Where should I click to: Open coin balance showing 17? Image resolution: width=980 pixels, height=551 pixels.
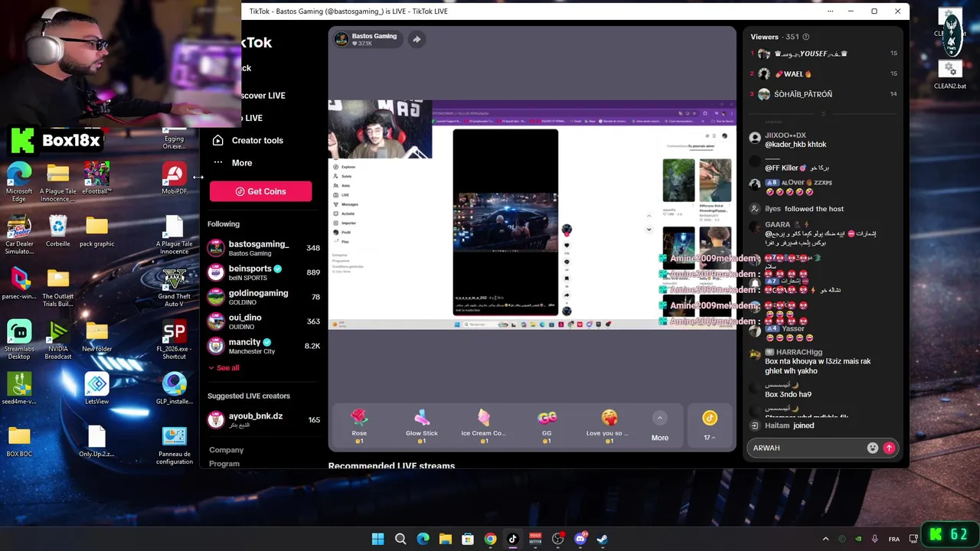tap(710, 426)
